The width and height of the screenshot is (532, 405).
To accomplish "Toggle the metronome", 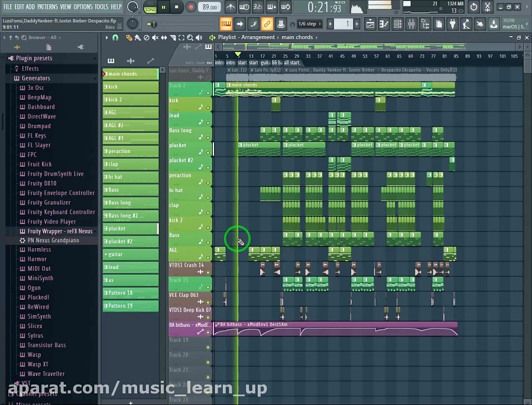I will 231,7.
